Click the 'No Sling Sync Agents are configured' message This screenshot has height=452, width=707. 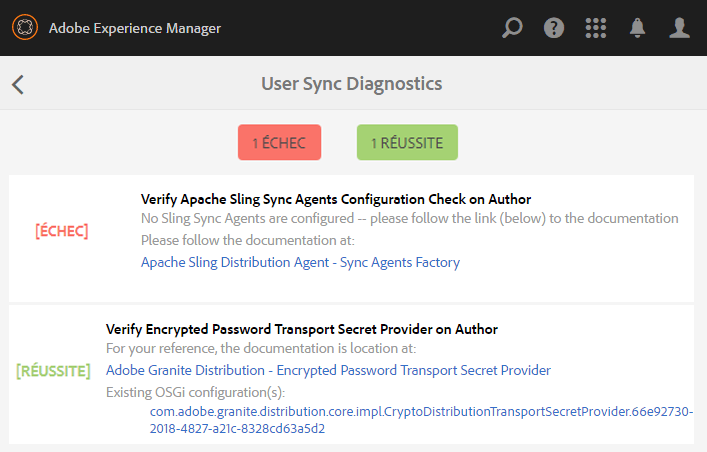click(x=409, y=218)
